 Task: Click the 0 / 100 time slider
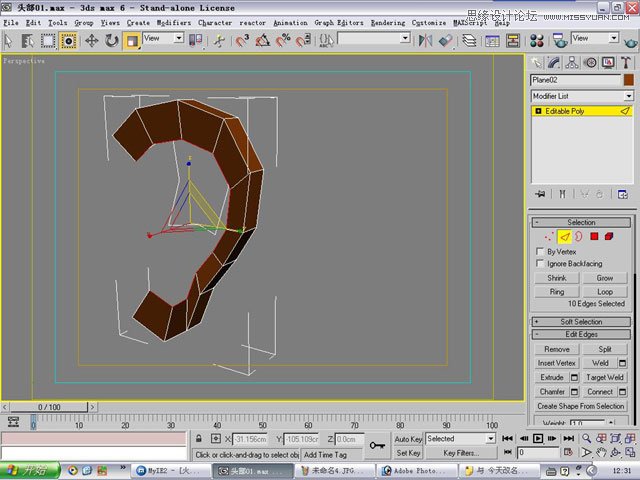[49, 407]
